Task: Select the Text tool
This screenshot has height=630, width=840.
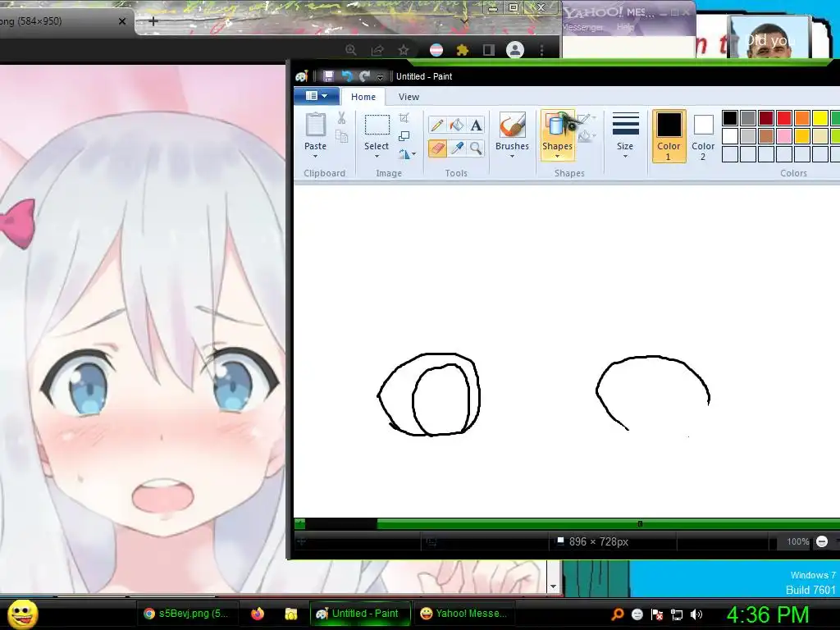Action: tap(476, 126)
